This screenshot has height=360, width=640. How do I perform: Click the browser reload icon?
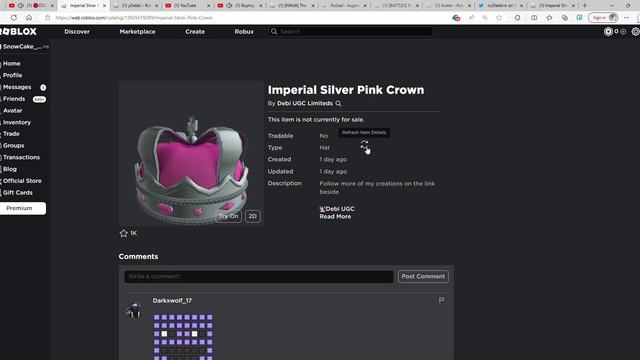tap(14, 18)
